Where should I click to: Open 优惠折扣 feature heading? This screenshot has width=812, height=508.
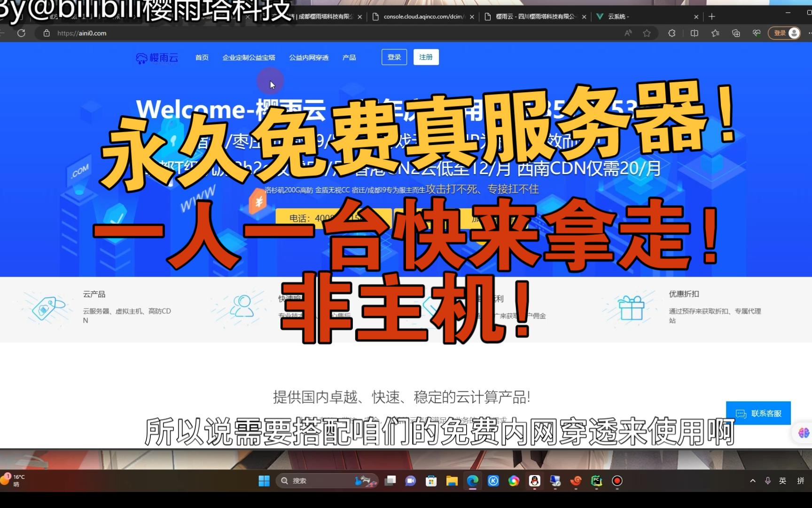(x=684, y=294)
